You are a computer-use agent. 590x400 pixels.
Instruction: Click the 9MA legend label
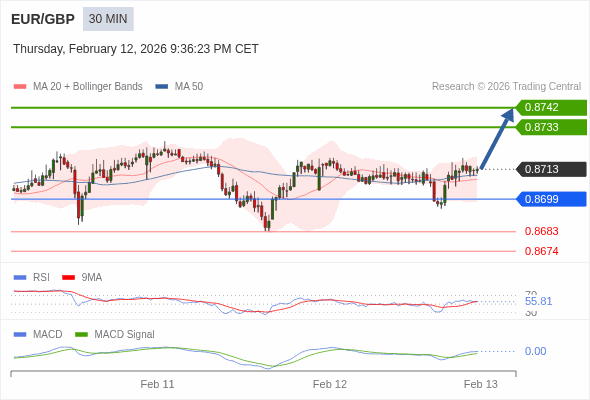[92, 278]
